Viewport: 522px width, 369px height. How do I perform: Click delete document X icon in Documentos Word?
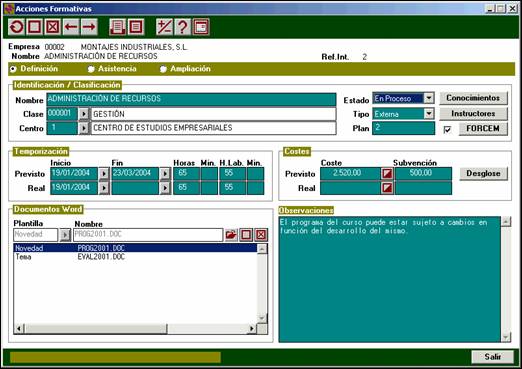point(261,235)
